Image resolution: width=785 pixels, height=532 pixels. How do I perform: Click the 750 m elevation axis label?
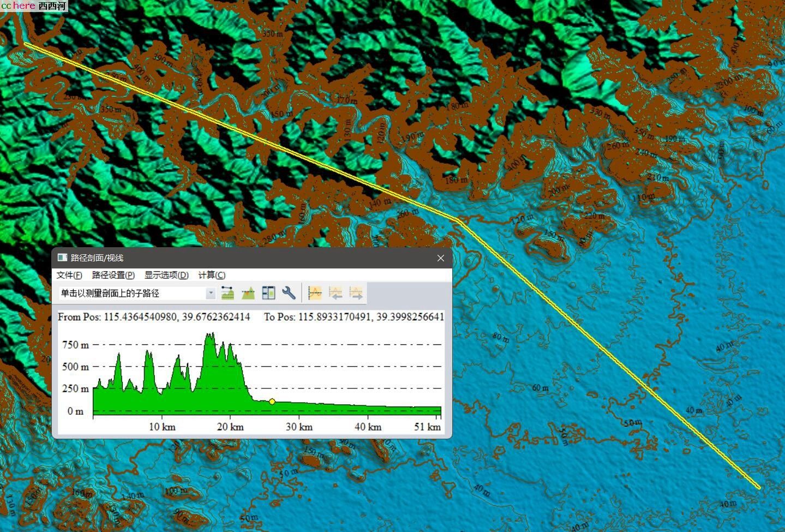point(75,345)
